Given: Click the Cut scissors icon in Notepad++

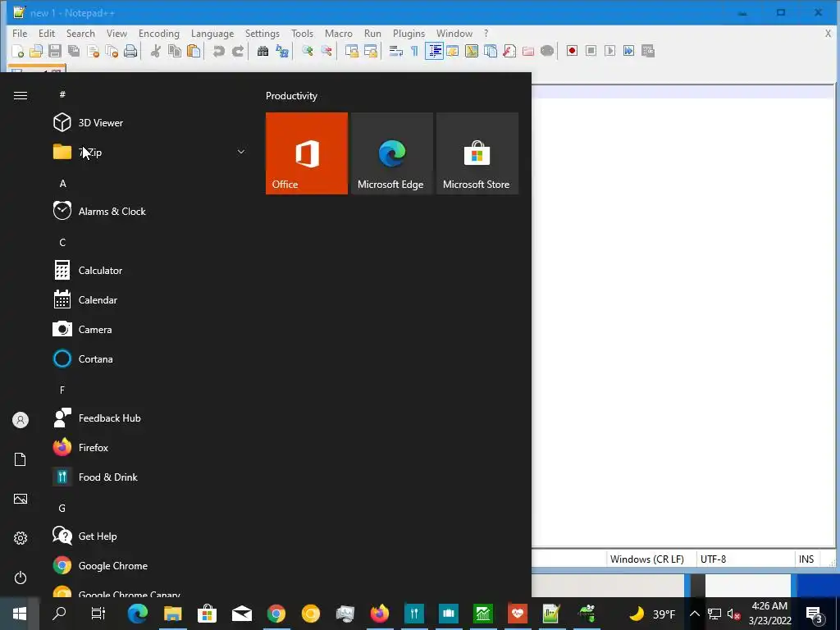Looking at the screenshot, I should tap(155, 51).
